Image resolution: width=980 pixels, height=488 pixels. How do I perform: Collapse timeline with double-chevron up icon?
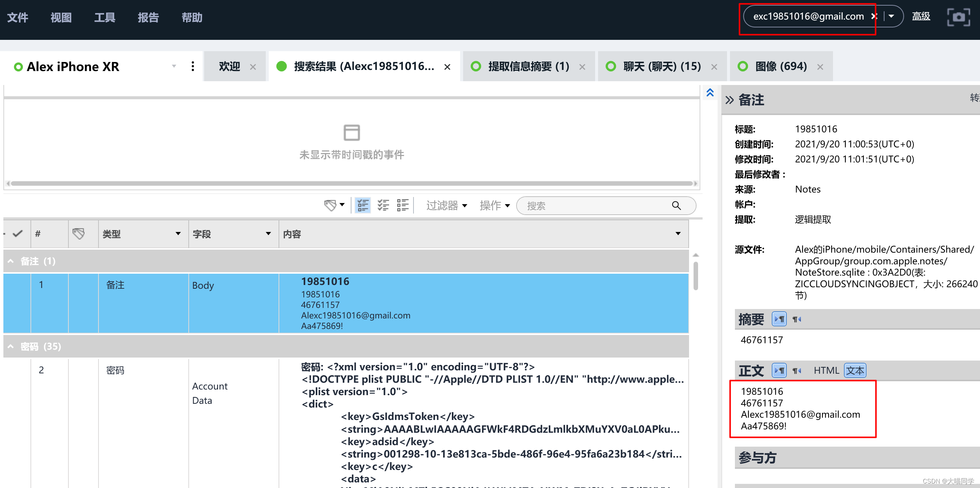coord(710,92)
